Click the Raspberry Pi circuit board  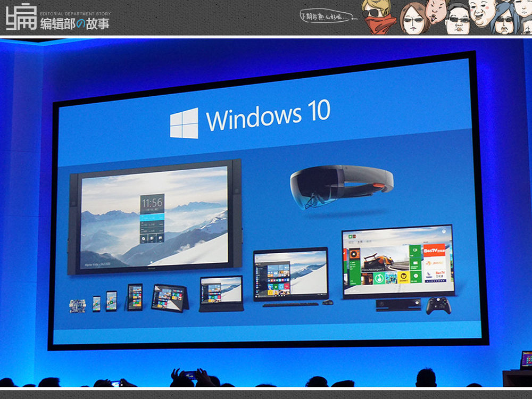pyautogui.click(x=78, y=306)
